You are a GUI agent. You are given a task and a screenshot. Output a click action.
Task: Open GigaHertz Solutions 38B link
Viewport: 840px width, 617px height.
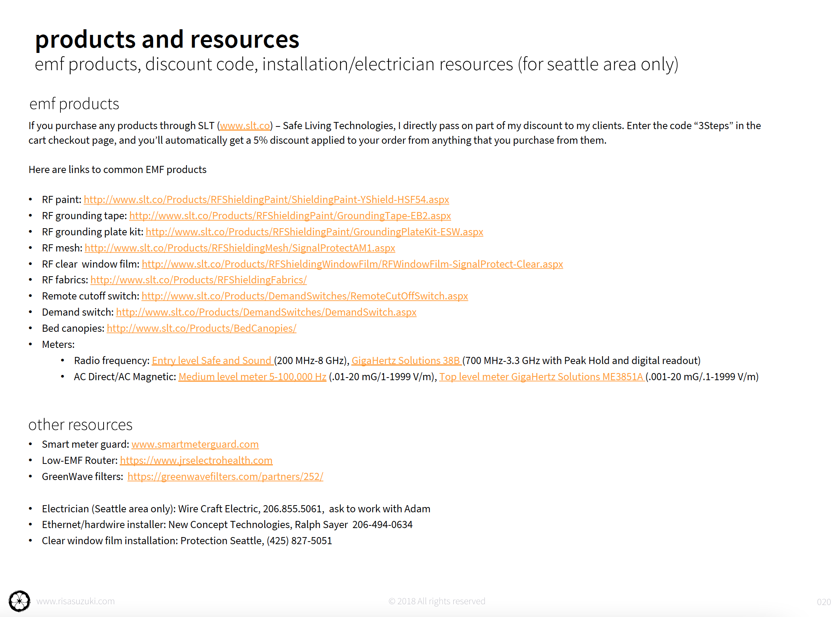406,361
